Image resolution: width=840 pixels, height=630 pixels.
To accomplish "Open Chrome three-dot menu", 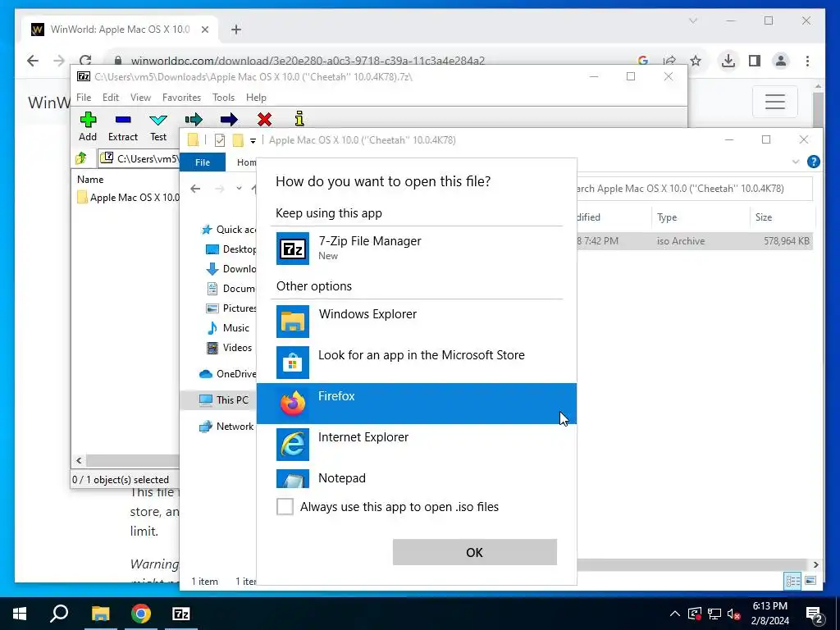I will [807, 61].
